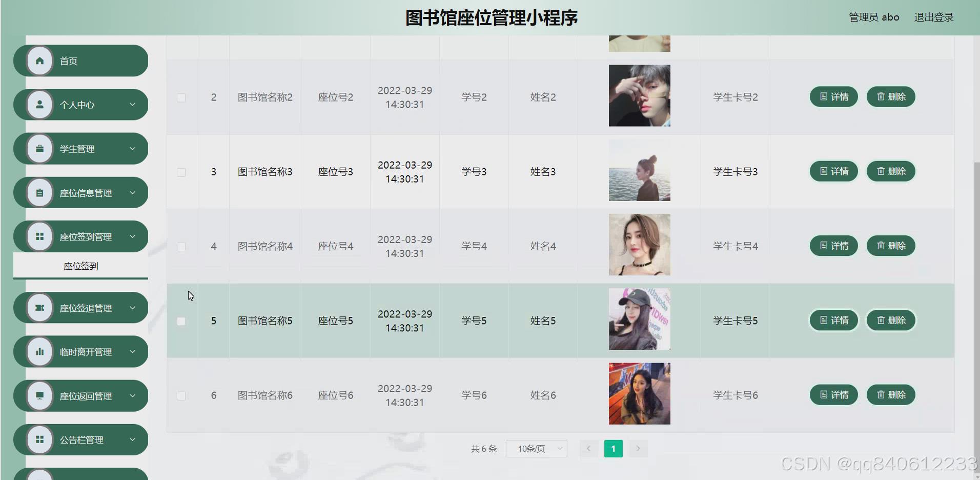Image resolution: width=980 pixels, height=480 pixels.
Task: Expand the 座位信息管理 menu chevron
Action: [133, 193]
